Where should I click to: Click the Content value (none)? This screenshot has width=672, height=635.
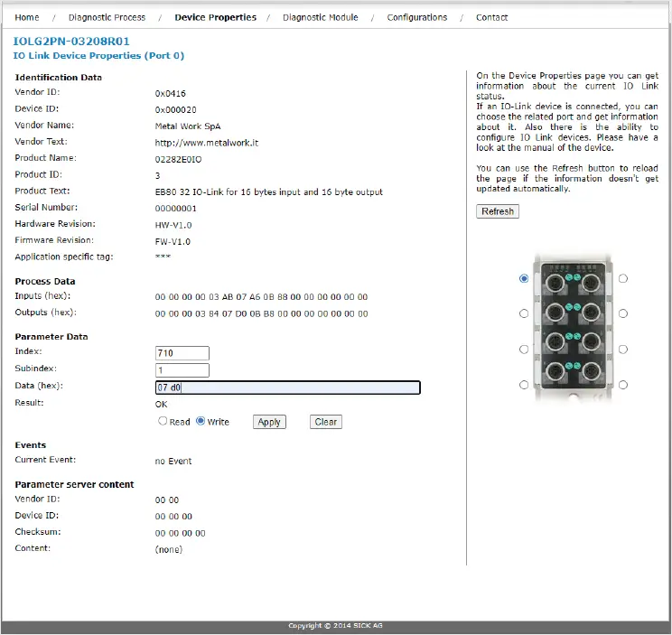click(168, 549)
